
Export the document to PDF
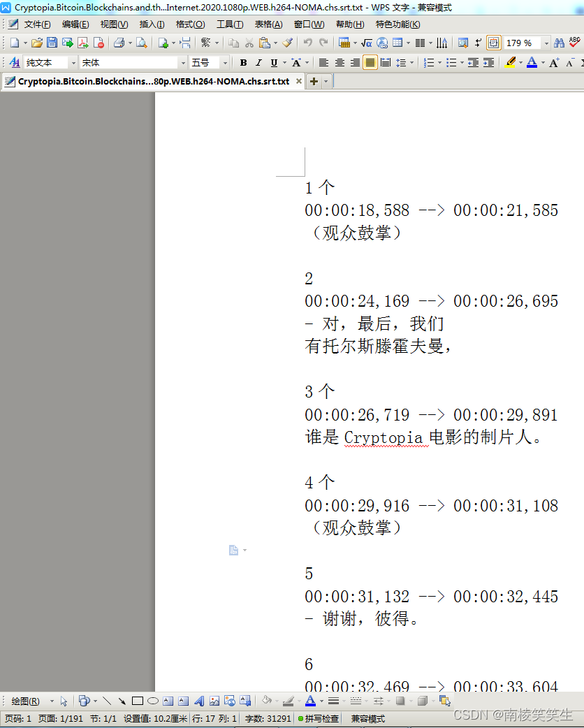83,43
